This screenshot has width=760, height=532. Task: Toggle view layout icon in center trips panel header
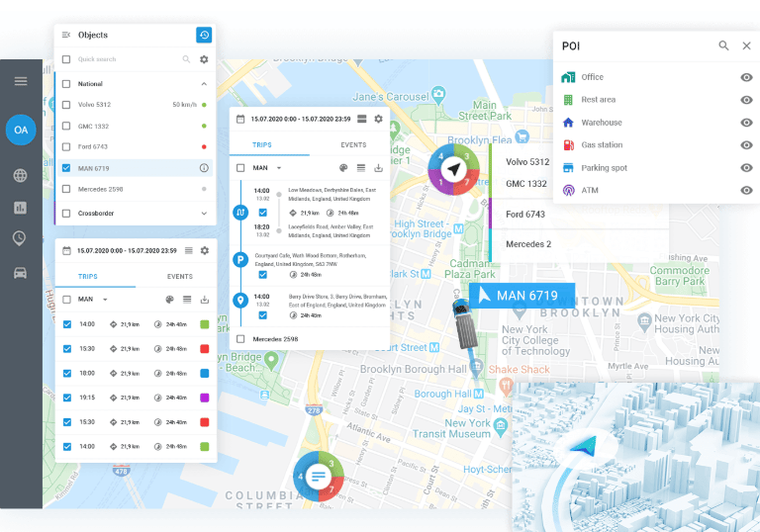361,119
